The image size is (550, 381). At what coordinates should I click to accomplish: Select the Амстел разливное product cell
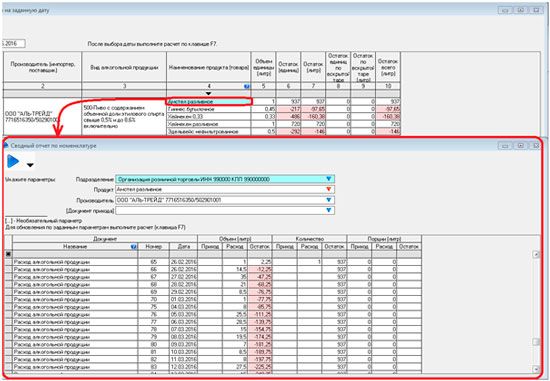click(209, 102)
